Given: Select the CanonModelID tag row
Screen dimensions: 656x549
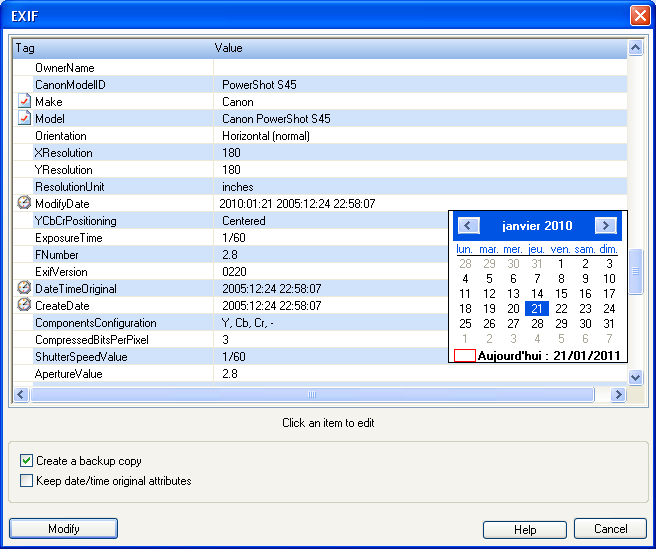Looking at the screenshot, I should point(320,85).
